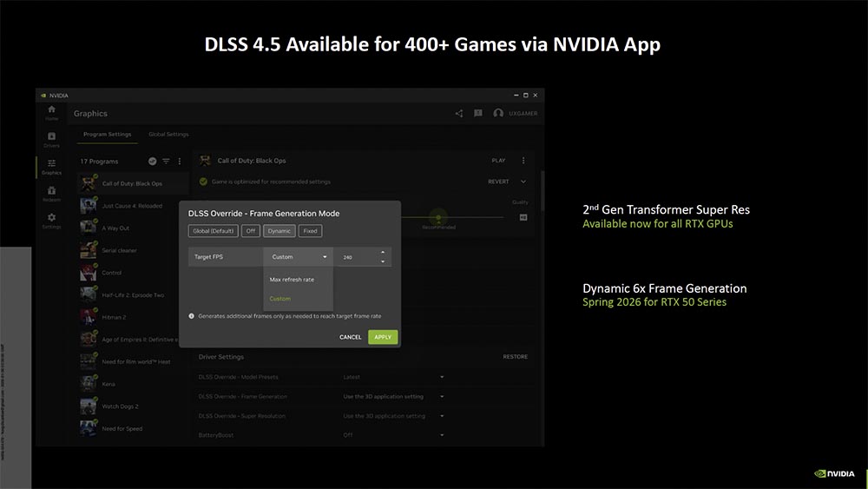Open the feedback notification icon
The width and height of the screenshot is (868, 489).
(477, 113)
